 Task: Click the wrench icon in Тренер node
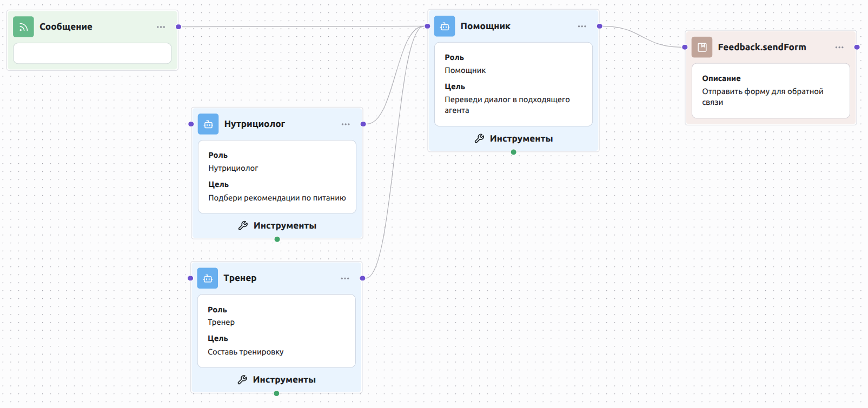[x=242, y=380]
